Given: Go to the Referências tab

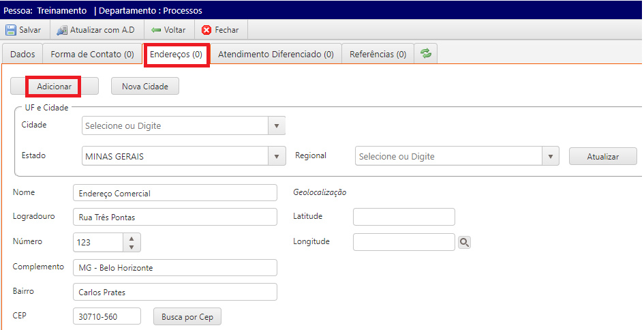Looking at the screenshot, I should (x=378, y=55).
